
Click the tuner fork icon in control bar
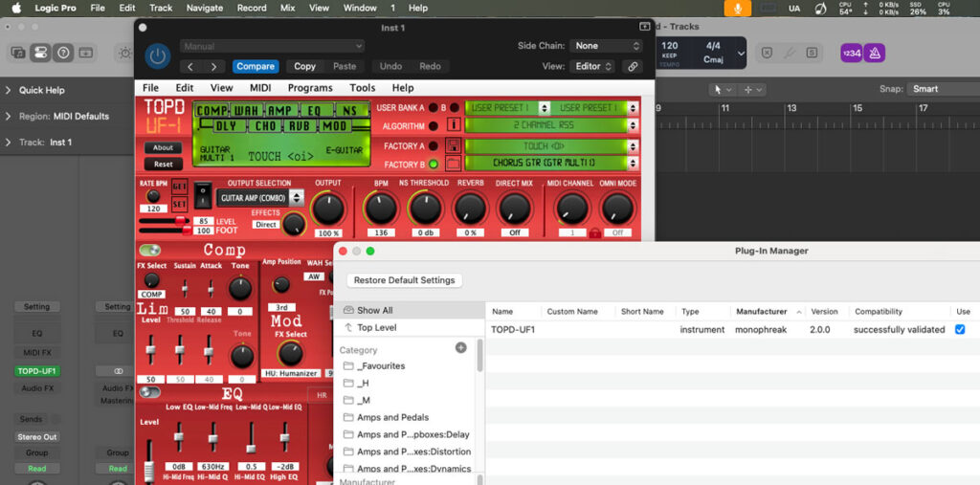point(790,53)
